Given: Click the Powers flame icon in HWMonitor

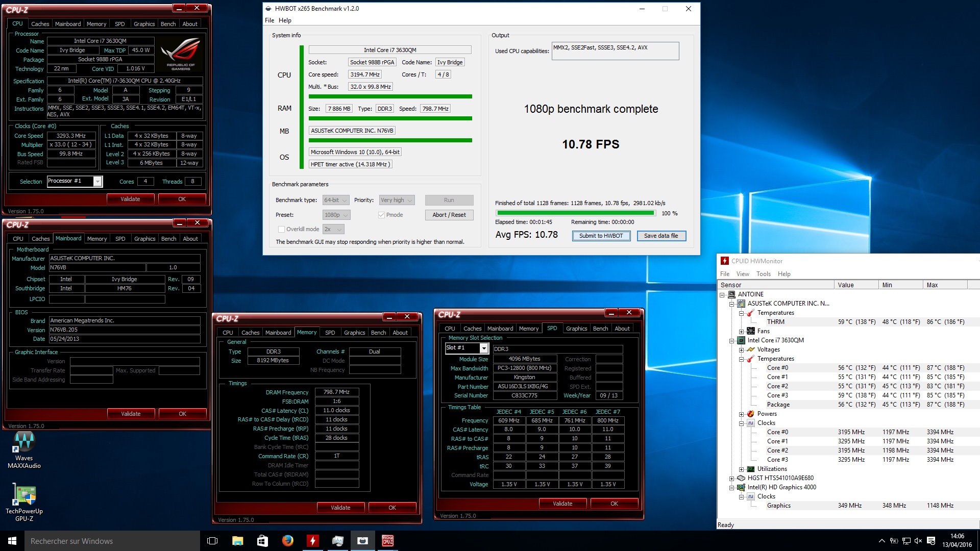Looking at the screenshot, I should [x=751, y=414].
